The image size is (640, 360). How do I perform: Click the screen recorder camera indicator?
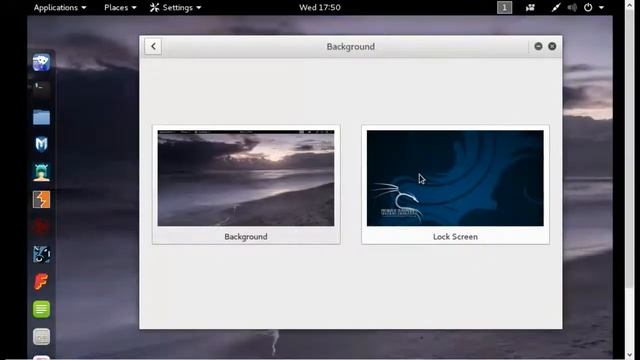[530, 7]
